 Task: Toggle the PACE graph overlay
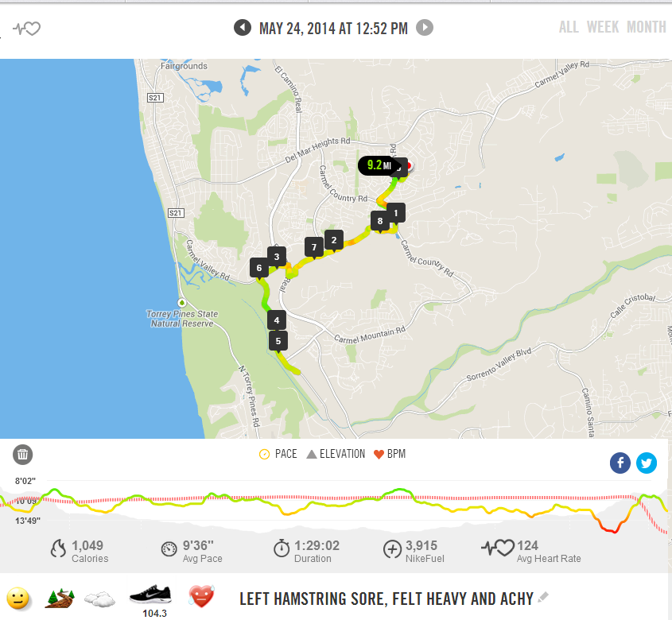278,454
